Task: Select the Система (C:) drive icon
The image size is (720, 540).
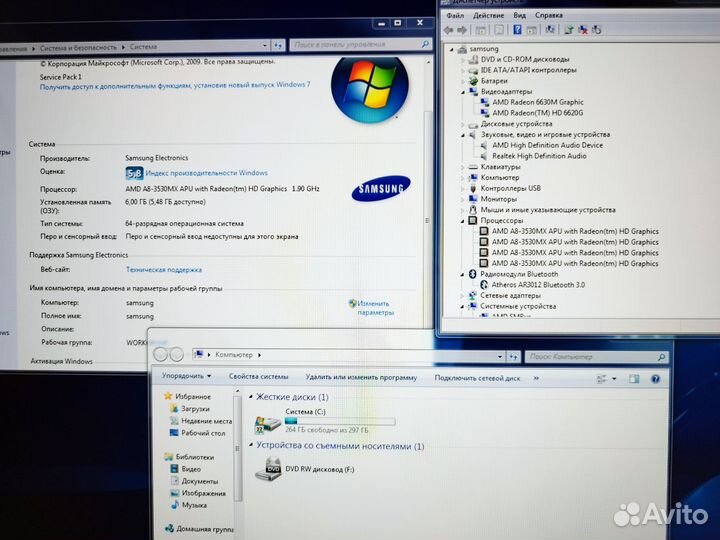Action: pyautogui.click(x=267, y=423)
